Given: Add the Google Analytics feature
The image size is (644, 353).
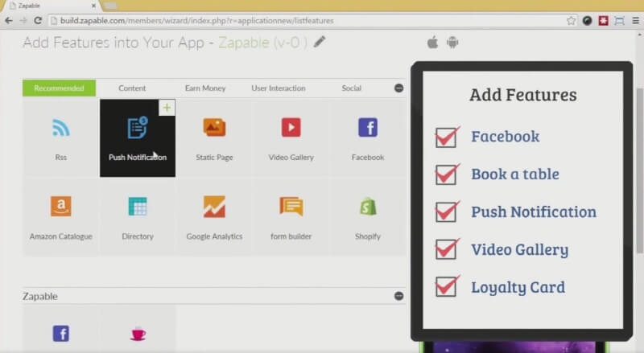Looking at the screenshot, I should click(x=214, y=217).
